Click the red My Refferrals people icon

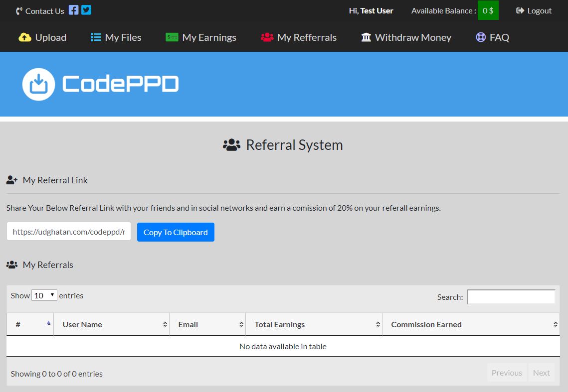point(267,37)
